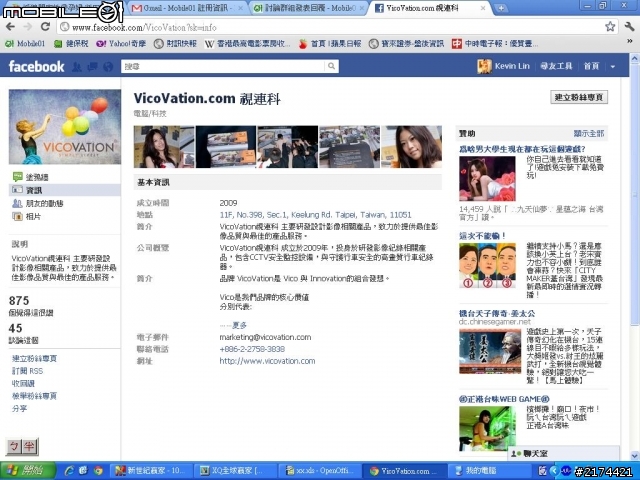Open the Mobile01 bookmark
Viewport: 640px width, 480px height.
pyautogui.click(x=25, y=43)
